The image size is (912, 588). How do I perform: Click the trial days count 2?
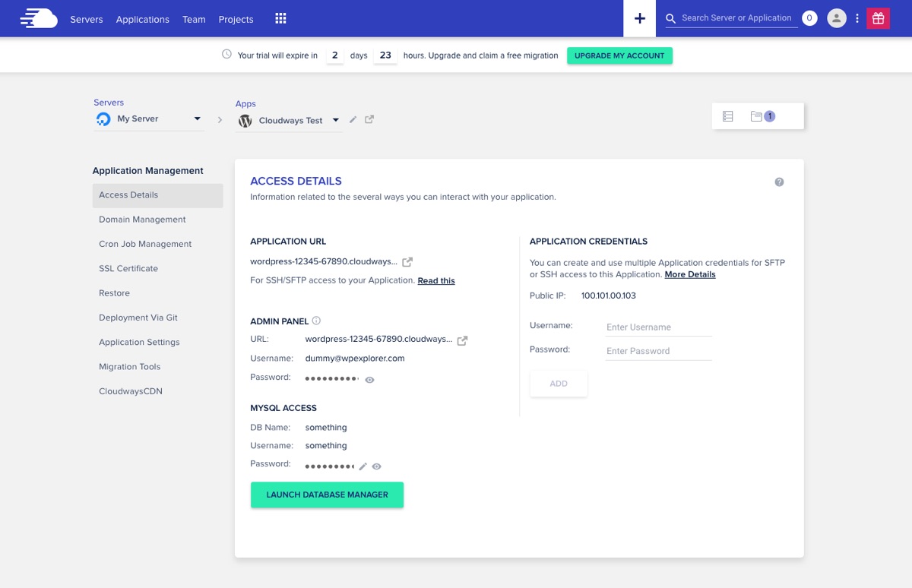pos(334,55)
